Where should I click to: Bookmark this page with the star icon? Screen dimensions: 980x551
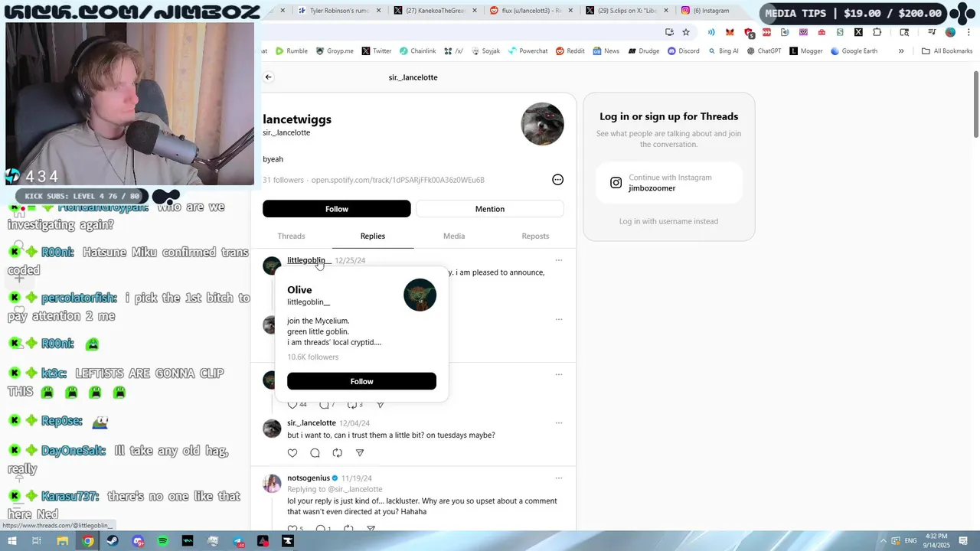tap(686, 32)
